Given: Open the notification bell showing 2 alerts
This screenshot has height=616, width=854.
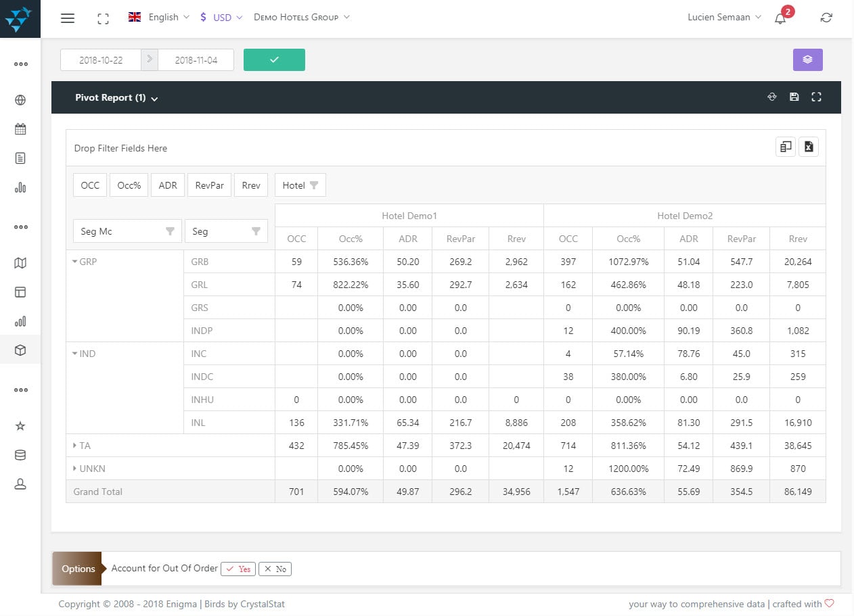Looking at the screenshot, I should coord(780,18).
